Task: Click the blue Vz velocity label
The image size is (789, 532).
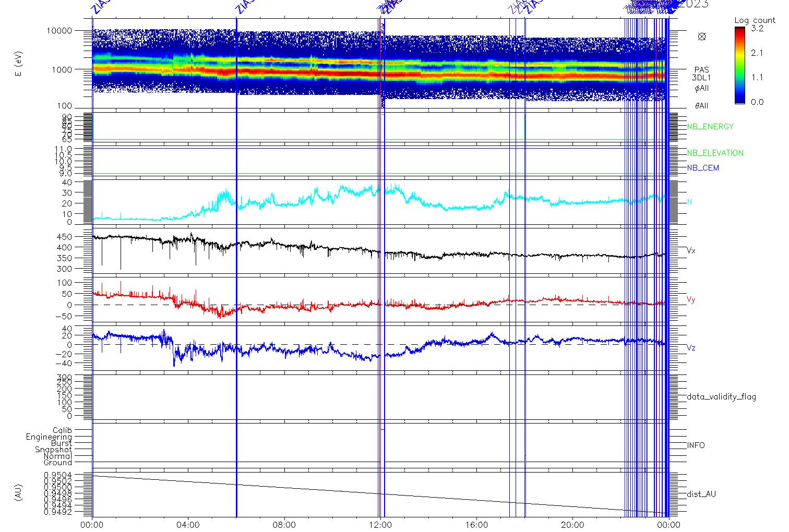Action: [x=691, y=348]
